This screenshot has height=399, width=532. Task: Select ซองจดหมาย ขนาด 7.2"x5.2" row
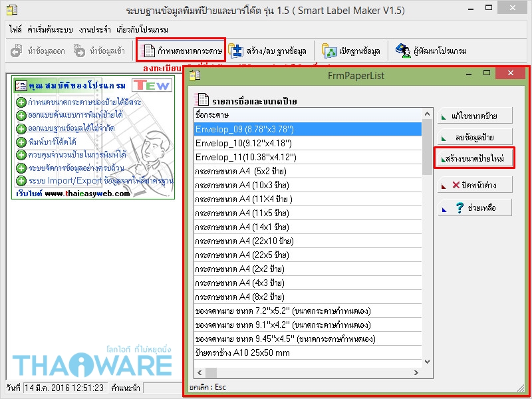point(308,311)
